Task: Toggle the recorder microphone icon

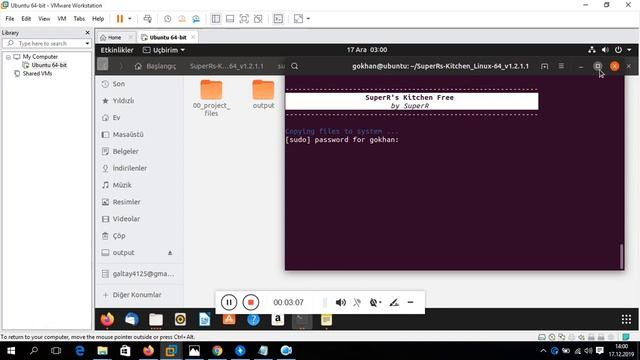Action: pos(357,302)
